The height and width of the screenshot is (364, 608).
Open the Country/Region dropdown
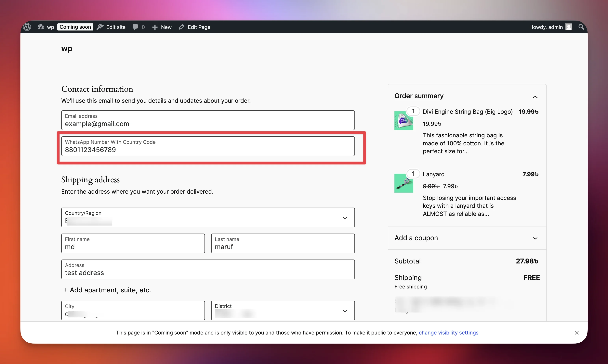(x=345, y=218)
